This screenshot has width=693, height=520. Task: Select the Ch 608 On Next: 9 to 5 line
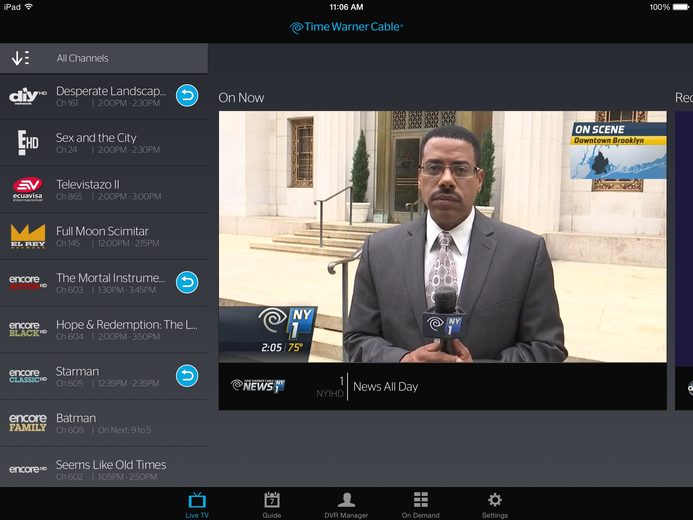pyautogui.click(x=103, y=430)
